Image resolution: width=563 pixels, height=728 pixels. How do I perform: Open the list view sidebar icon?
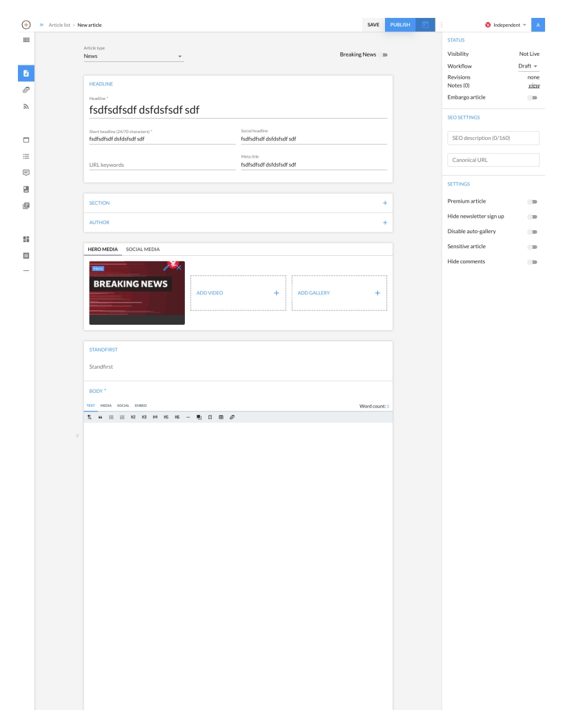(26, 156)
